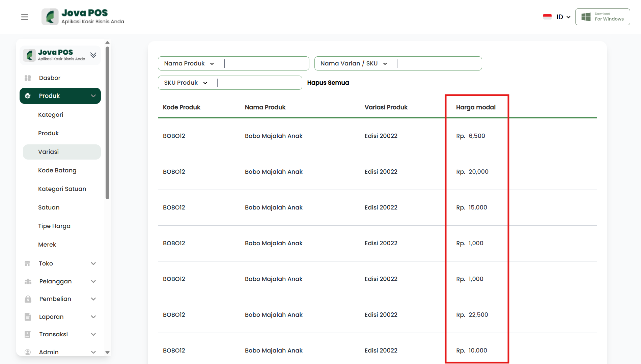Click Download For Windows button
Screen dimensions: 641x364
coord(603,17)
